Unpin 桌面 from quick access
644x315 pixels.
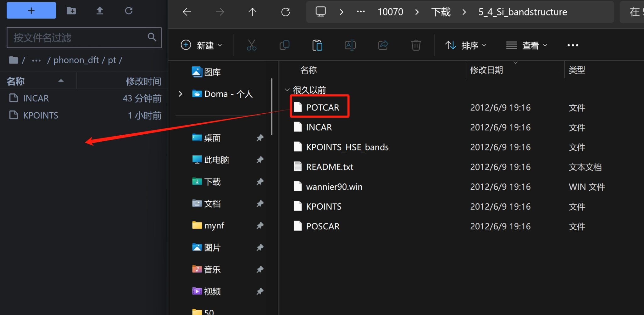pos(260,138)
